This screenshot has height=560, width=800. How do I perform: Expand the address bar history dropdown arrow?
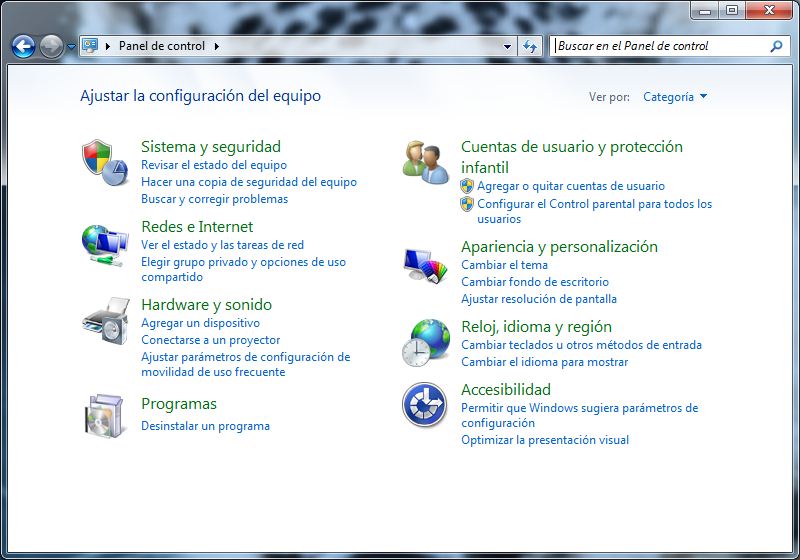[x=507, y=46]
